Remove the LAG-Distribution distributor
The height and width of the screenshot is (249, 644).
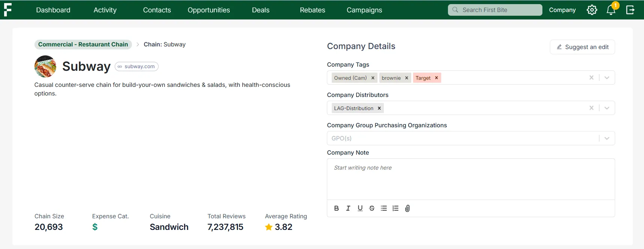[379, 108]
